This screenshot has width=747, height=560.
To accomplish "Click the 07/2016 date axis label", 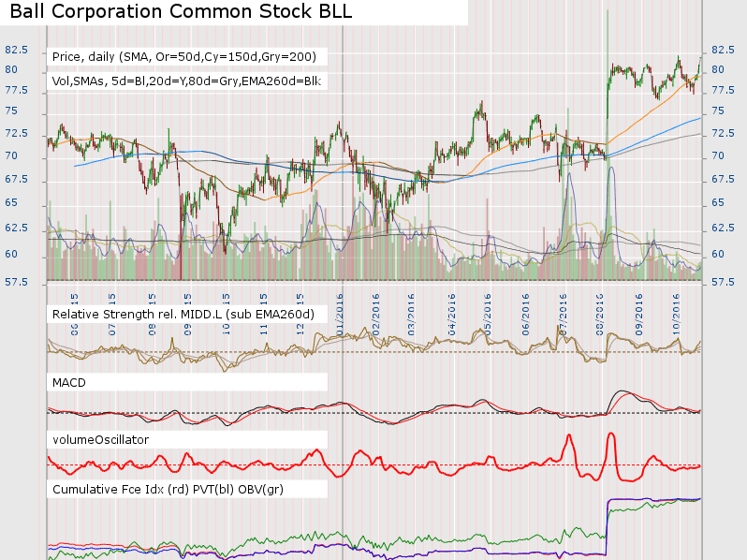I will (563, 315).
